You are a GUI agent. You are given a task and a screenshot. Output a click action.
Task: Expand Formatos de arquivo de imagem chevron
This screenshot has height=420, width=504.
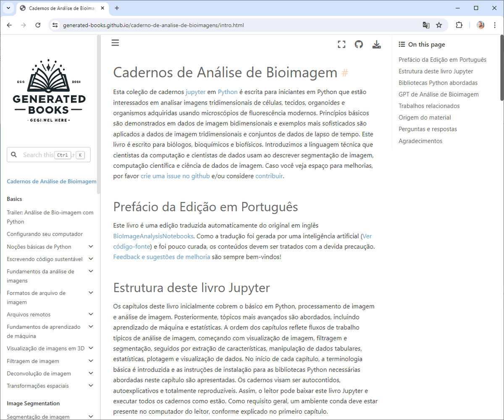click(91, 293)
